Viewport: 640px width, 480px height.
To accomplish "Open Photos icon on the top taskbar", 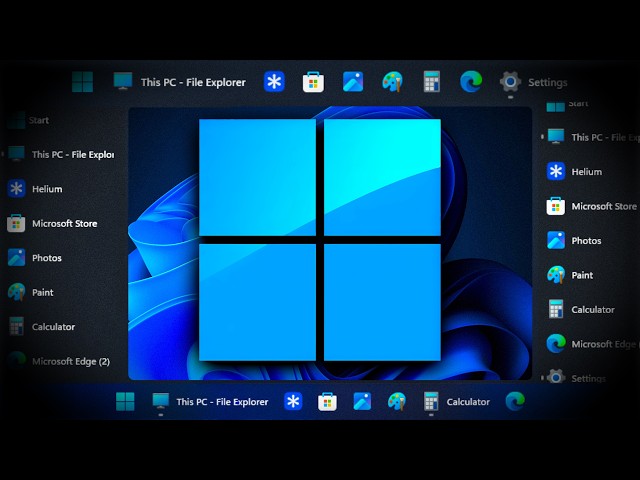I will 353,82.
